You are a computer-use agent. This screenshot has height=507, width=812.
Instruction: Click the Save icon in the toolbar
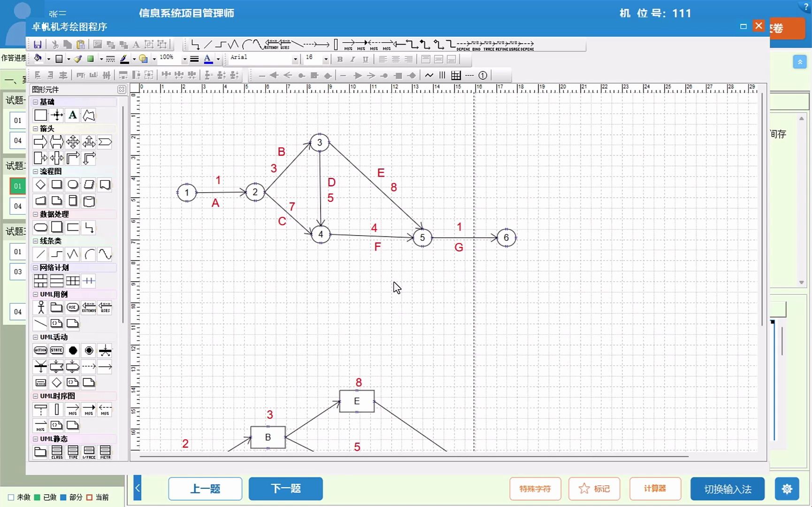click(x=38, y=45)
